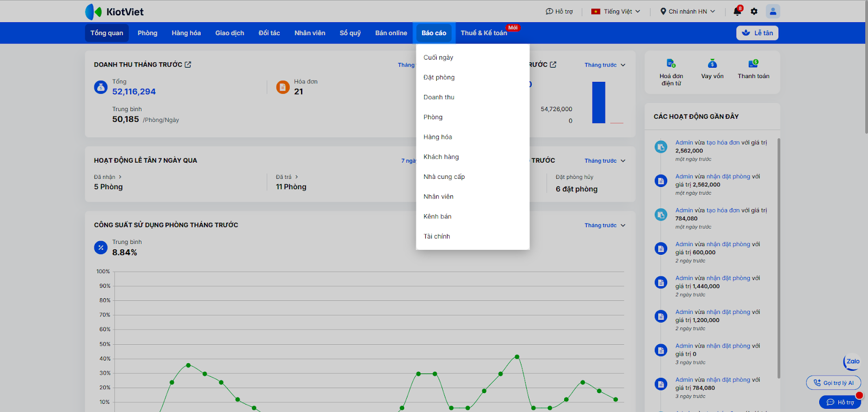Select Nhà cung cấp report menu item
868x412 pixels.
point(473,177)
